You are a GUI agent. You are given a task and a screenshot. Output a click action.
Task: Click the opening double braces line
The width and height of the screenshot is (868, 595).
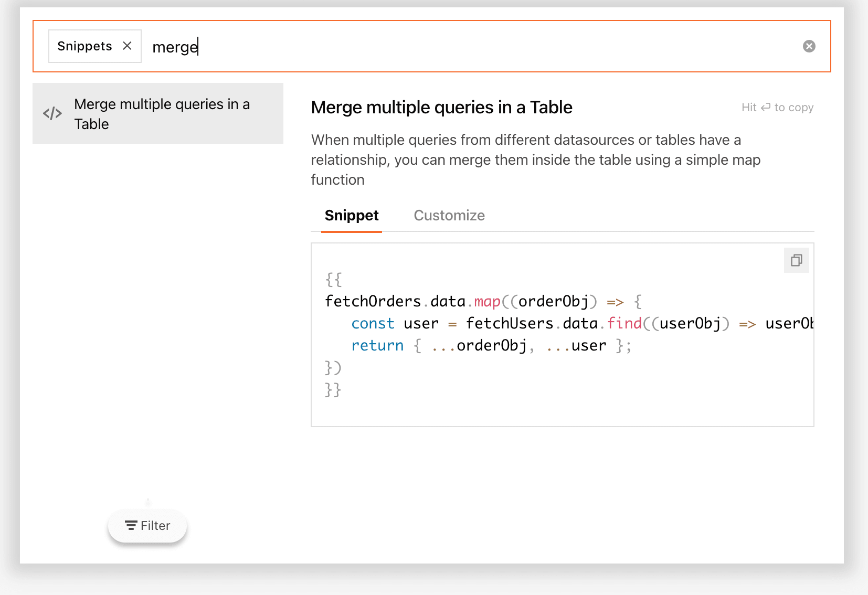(x=334, y=279)
